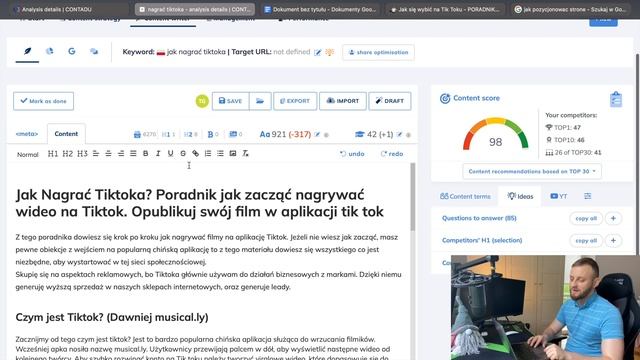Click the editor vertical scrollbar
Image resolution: width=640 pixels, height=360 pixels.
click(413, 197)
